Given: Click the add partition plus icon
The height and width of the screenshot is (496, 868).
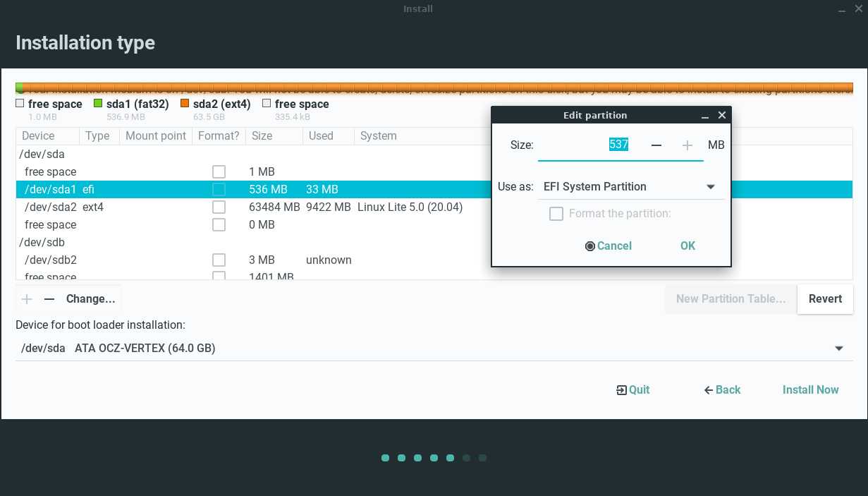Looking at the screenshot, I should (x=27, y=299).
